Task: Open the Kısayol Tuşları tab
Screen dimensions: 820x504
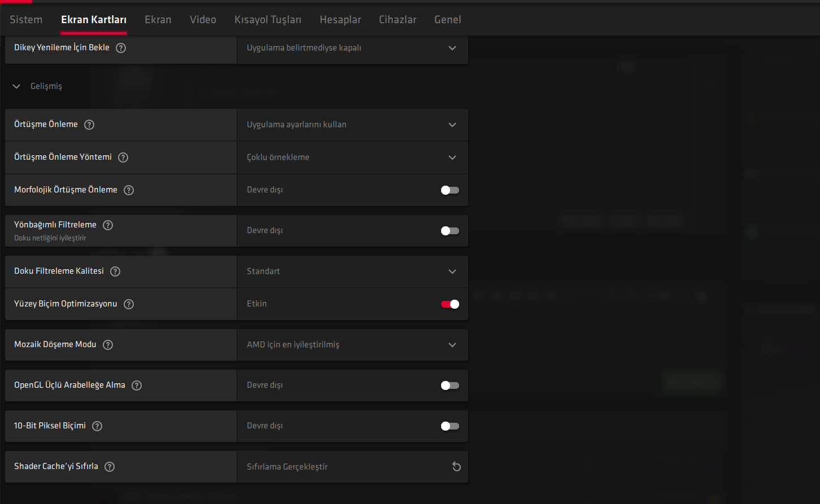Action: tap(268, 20)
